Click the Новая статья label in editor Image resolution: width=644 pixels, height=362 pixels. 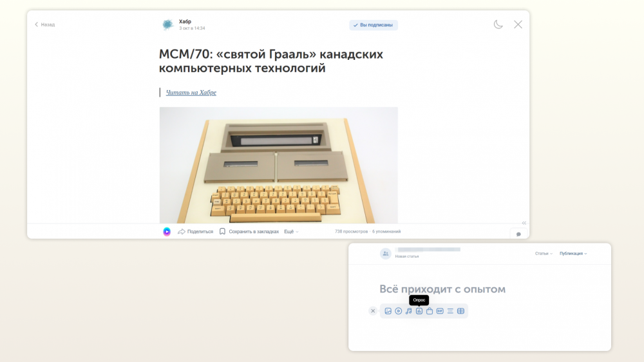(x=406, y=256)
